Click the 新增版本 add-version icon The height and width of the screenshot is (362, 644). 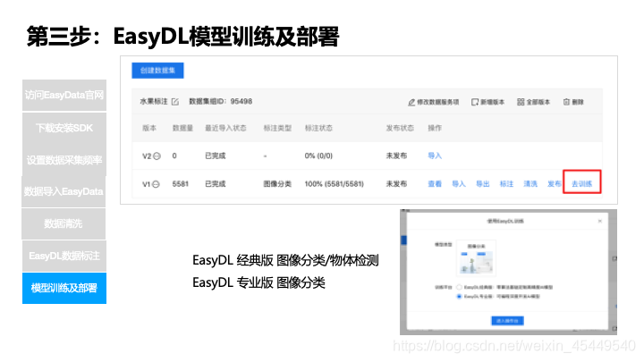[475, 102]
